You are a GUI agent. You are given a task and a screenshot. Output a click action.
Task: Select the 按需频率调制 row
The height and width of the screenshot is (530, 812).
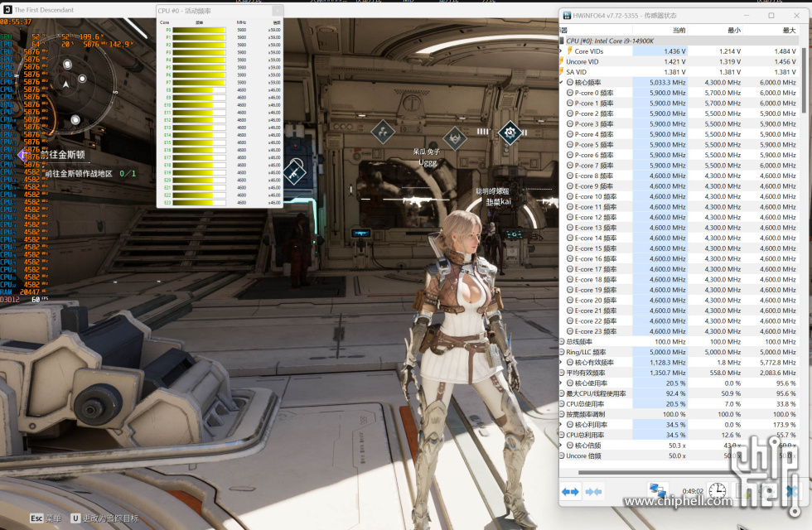(679, 414)
